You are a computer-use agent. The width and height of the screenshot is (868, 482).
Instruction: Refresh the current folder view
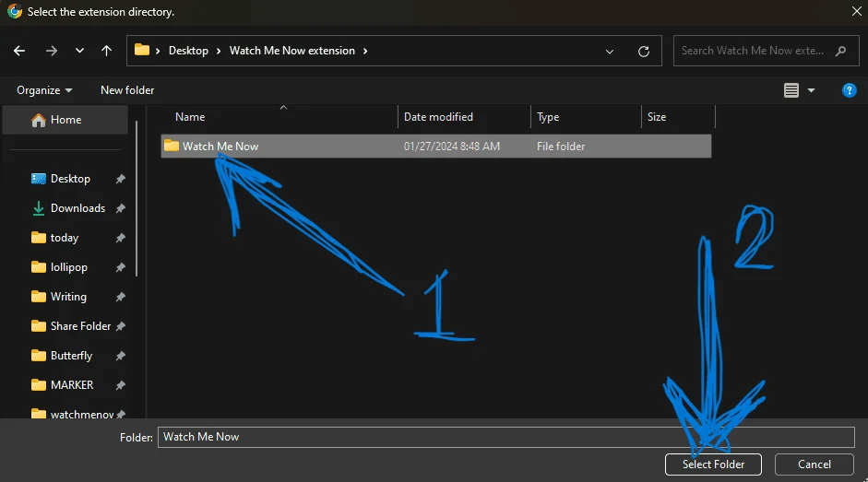click(643, 52)
